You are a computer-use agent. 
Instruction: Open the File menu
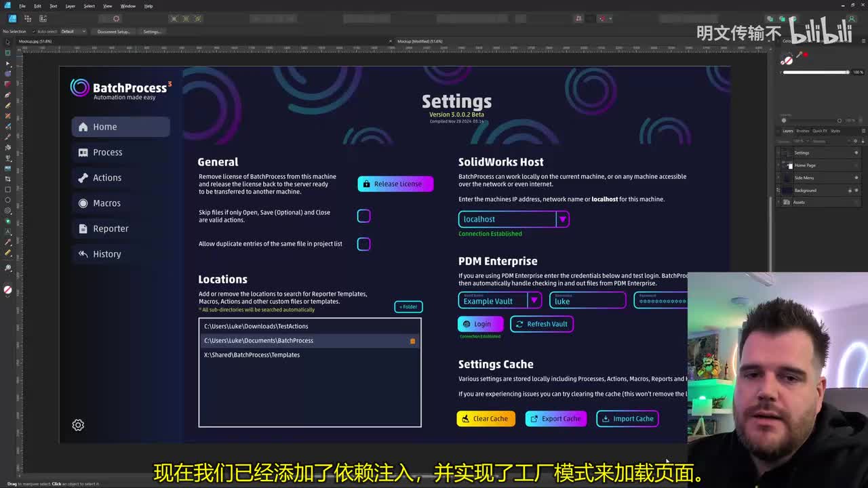click(x=22, y=6)
